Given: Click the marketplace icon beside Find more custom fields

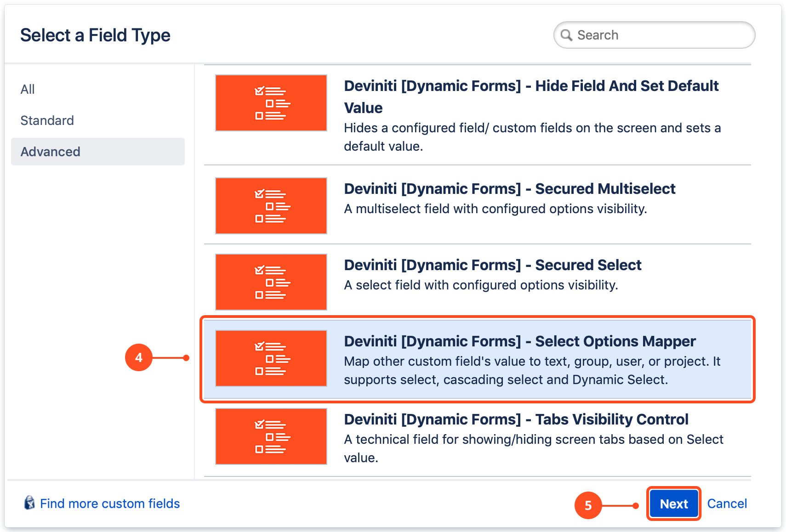Looking at the screenshot, I should pyautogui.click(x=29, y=503).
